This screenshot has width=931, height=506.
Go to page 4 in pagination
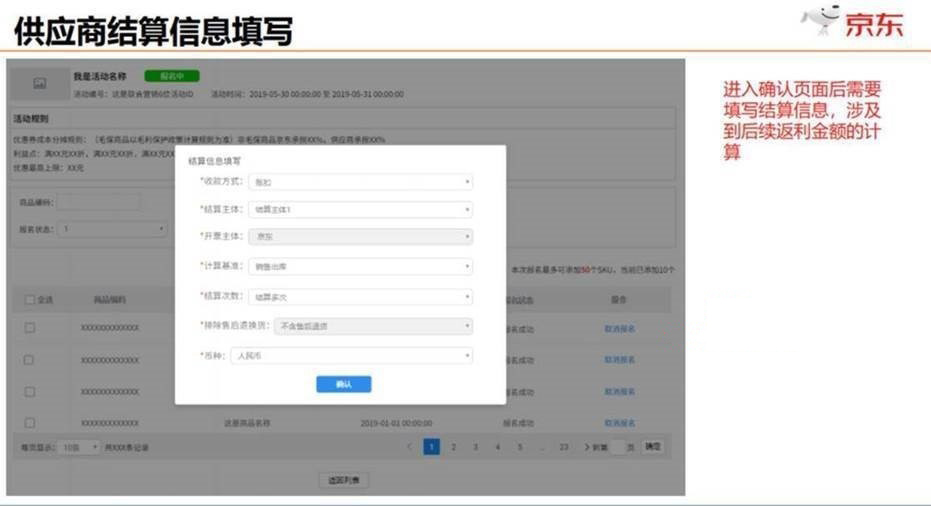pos(498,447)
